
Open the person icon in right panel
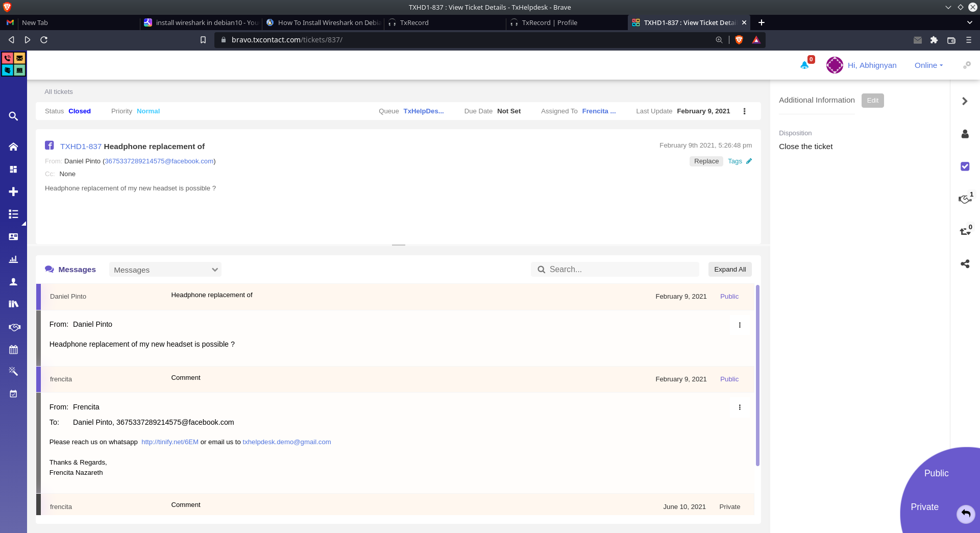(965, 134)
